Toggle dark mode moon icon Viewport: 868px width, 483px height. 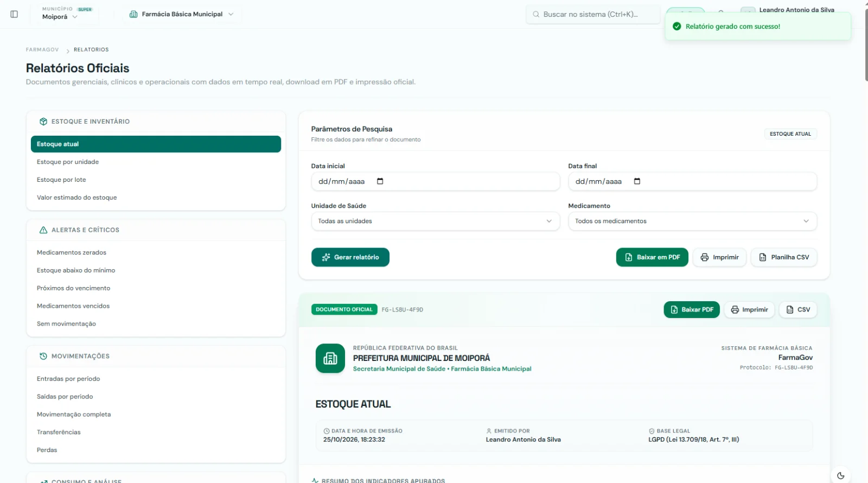[x=840, y=475]
